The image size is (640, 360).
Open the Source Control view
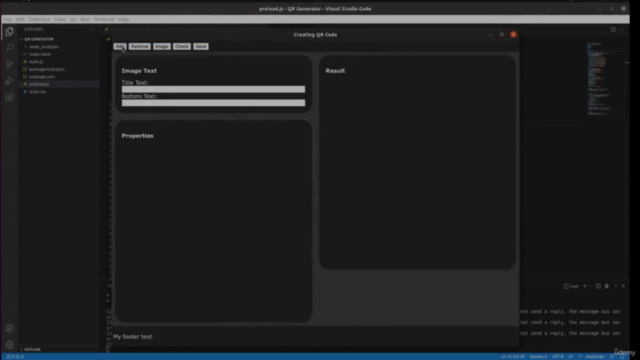[x=9, y=64]
